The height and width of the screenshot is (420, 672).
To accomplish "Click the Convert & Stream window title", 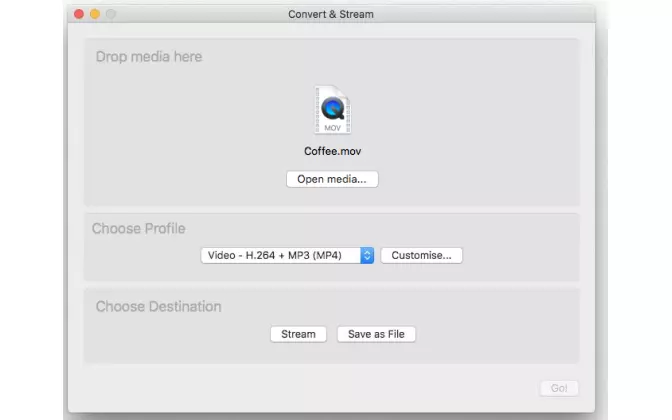I will [x=331, y=14].
